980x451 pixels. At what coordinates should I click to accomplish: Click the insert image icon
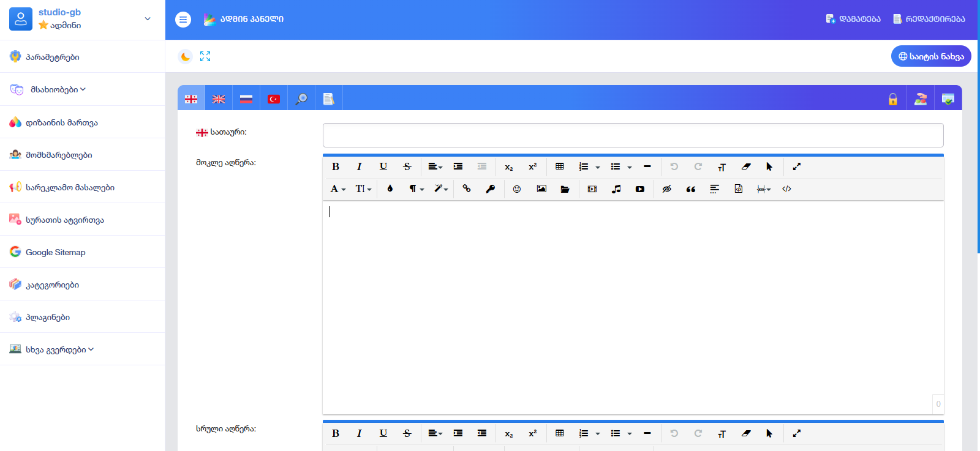coord(541,189)
